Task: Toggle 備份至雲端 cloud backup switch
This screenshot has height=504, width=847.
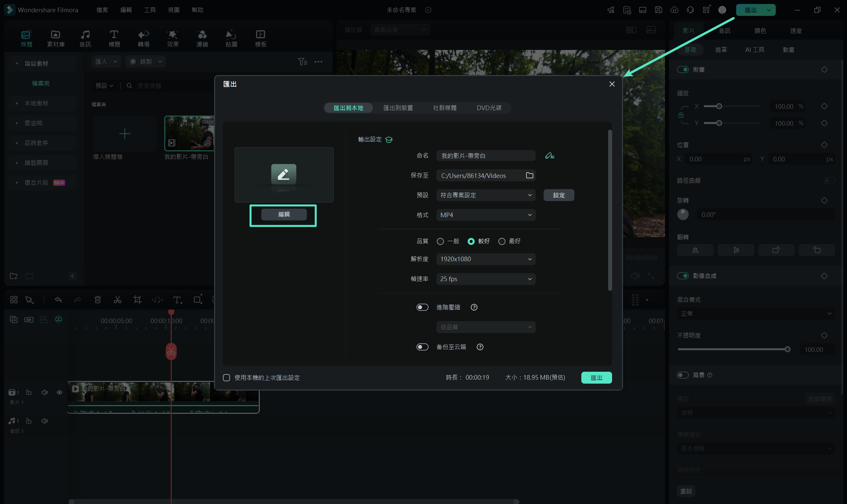Action: (422, 347)
